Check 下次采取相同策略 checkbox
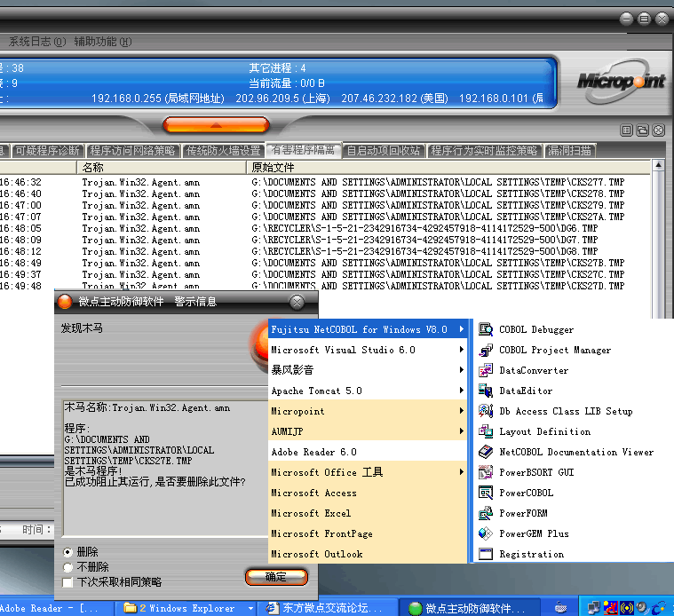Screen dimensions: 674x616 (x=67, y=582)
